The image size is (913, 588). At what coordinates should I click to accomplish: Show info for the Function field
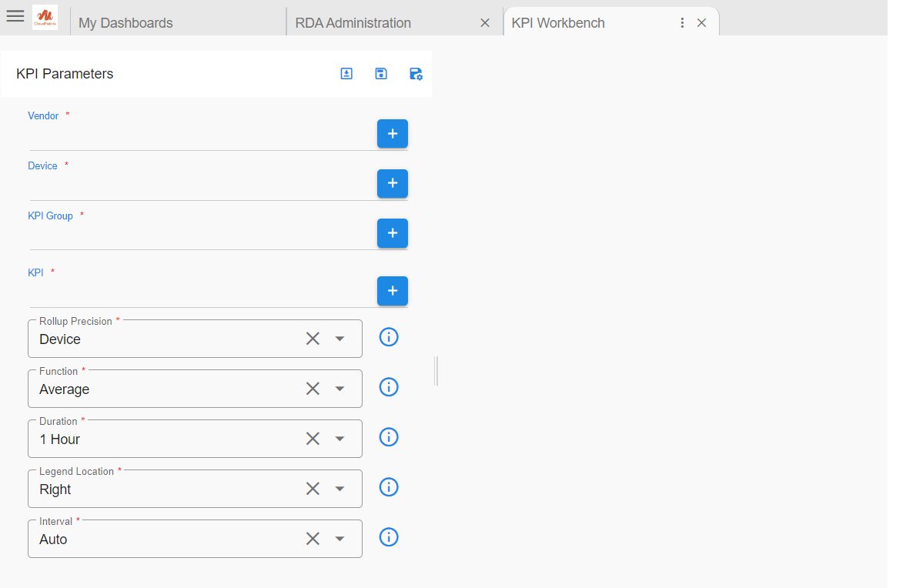(x=389, y=387)
